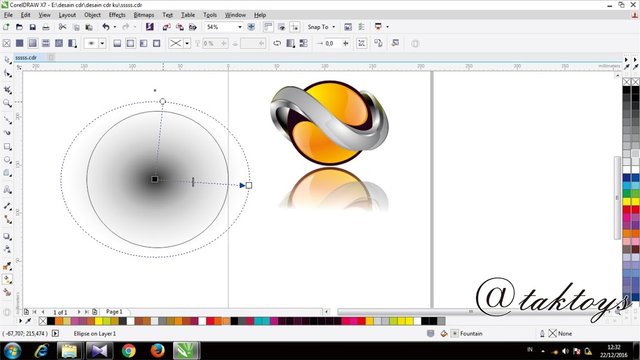Open the Bitmaps menu
This screenshot has width=640, height=360.
coord(144,15)
